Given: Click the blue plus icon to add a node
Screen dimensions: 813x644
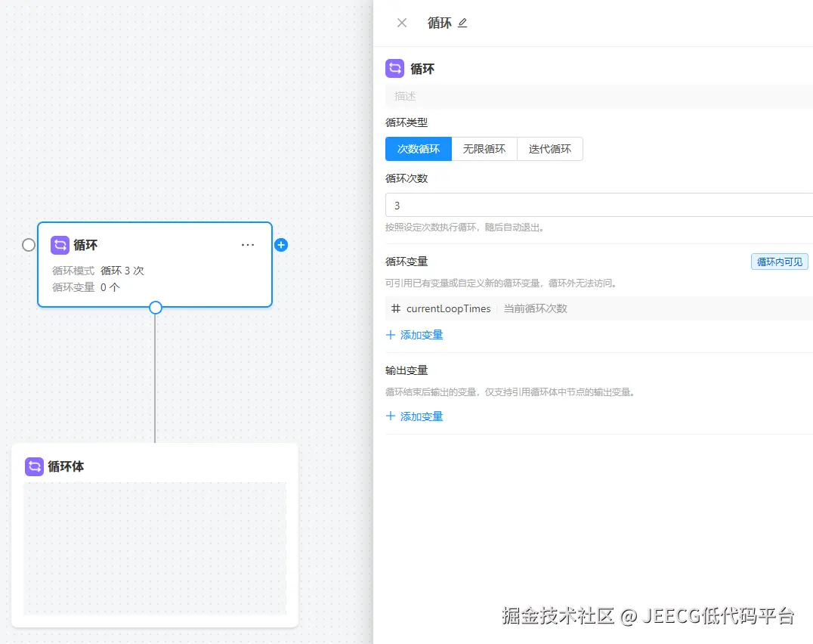Looking at the screenshot, I should pos(281,244).
